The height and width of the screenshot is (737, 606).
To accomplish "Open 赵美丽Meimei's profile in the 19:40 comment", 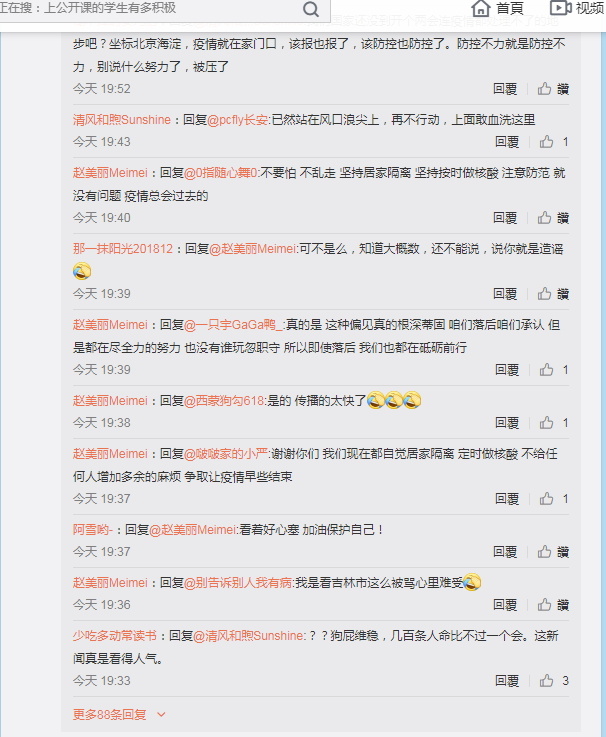I will (110, 173).
